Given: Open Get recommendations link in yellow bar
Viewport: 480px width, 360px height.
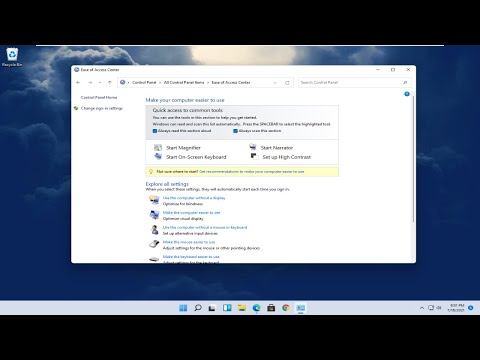Looking at the screenshot, I should point(252,171).
